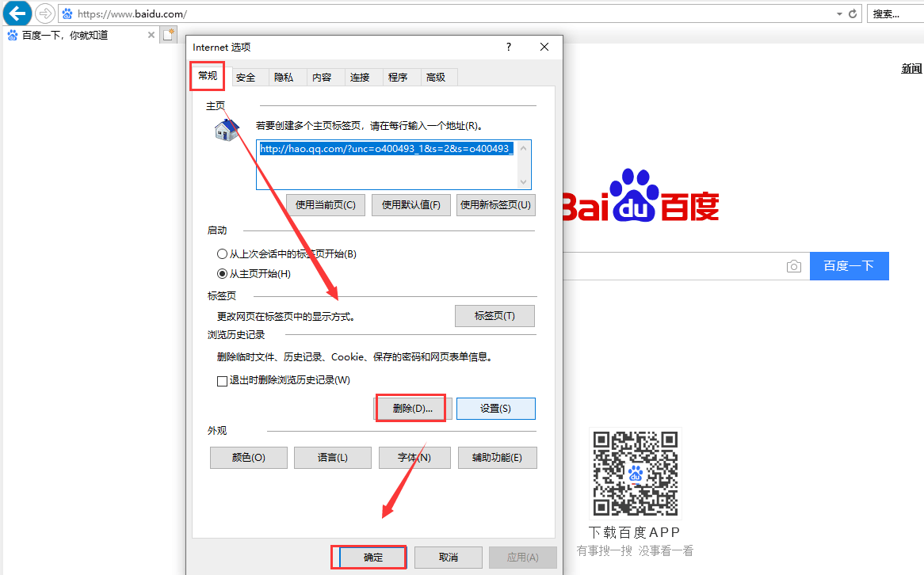Viewport: 924px width, 575px height.
Task: Select 从上次会话中的标签页开始 radio button
Action: [x=222, y=254]
